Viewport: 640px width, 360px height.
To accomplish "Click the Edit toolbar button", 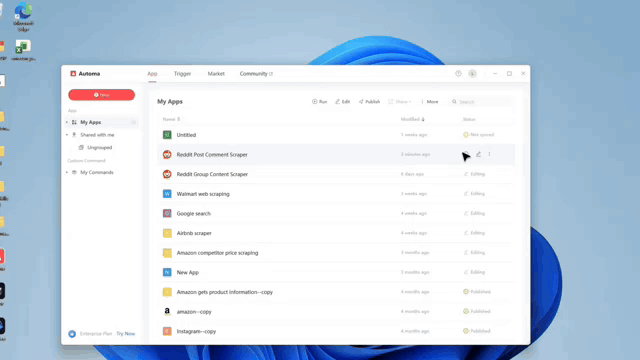I will point(342,102).
